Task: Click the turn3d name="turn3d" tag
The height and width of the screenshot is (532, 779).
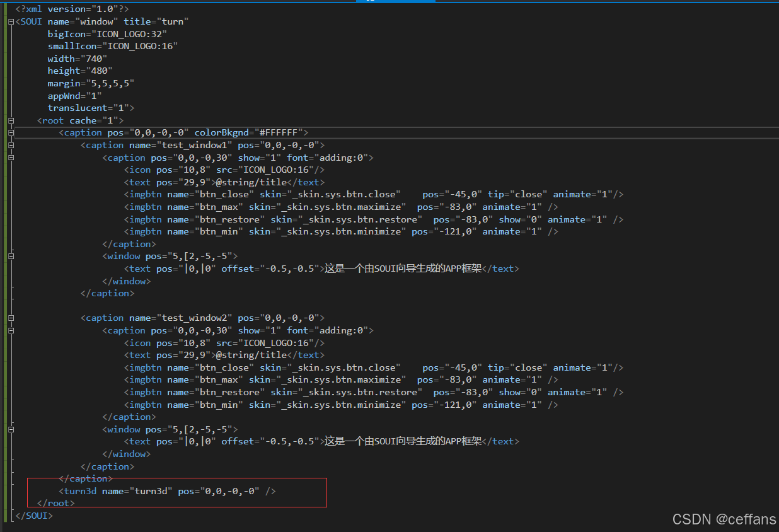Action: click(x=167, y=491)
